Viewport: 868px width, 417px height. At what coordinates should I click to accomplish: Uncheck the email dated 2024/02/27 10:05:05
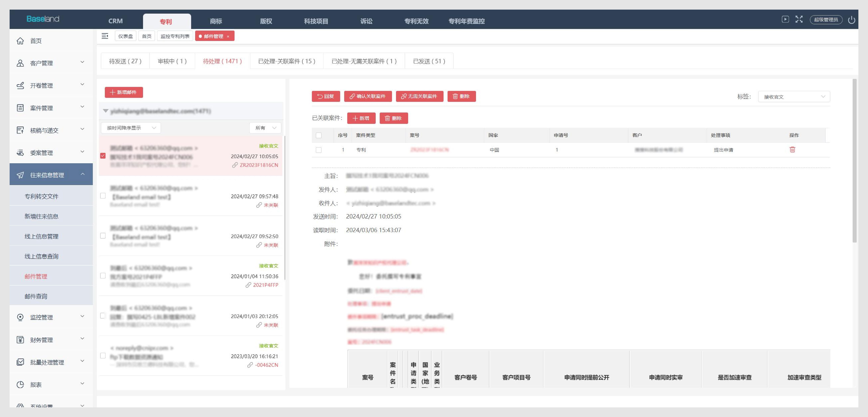(103, 156)
